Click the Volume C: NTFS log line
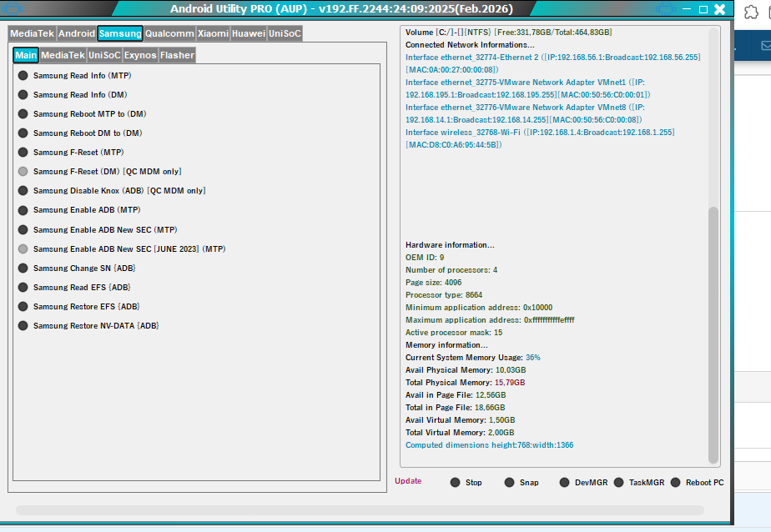 pyautogui.click(x=508, y=32)
